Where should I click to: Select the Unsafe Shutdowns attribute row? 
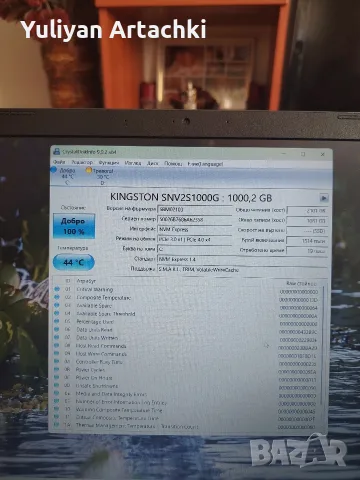coord(186,386)
